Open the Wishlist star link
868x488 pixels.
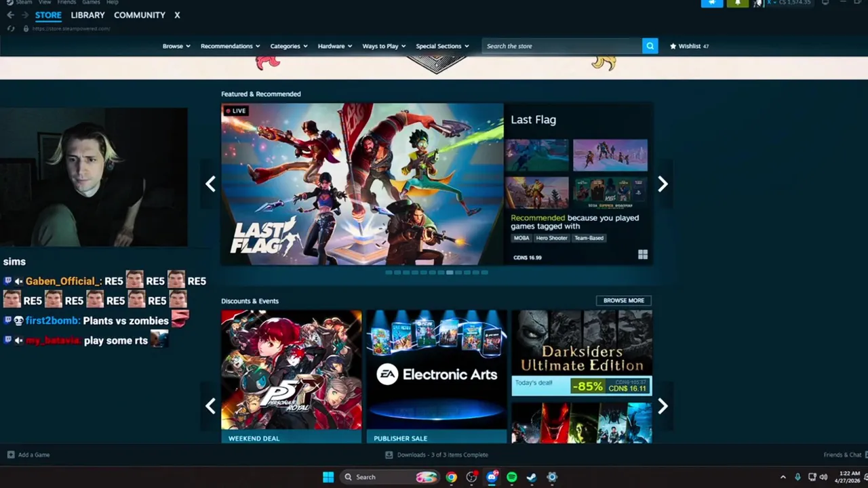689,46
